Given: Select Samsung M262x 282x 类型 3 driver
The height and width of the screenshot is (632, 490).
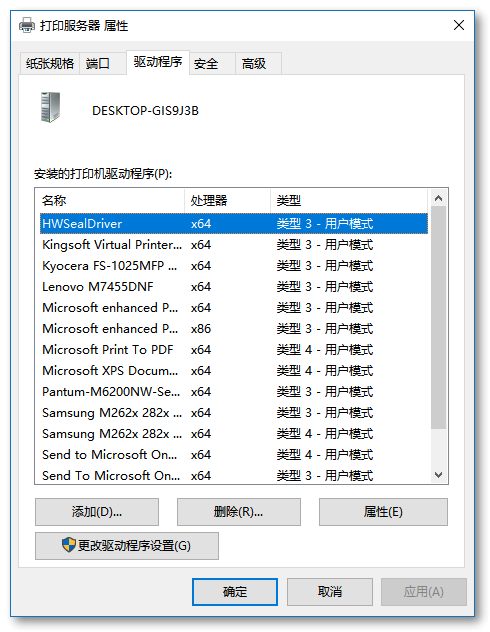Looking at the screenshot, I should click(234, 412).
